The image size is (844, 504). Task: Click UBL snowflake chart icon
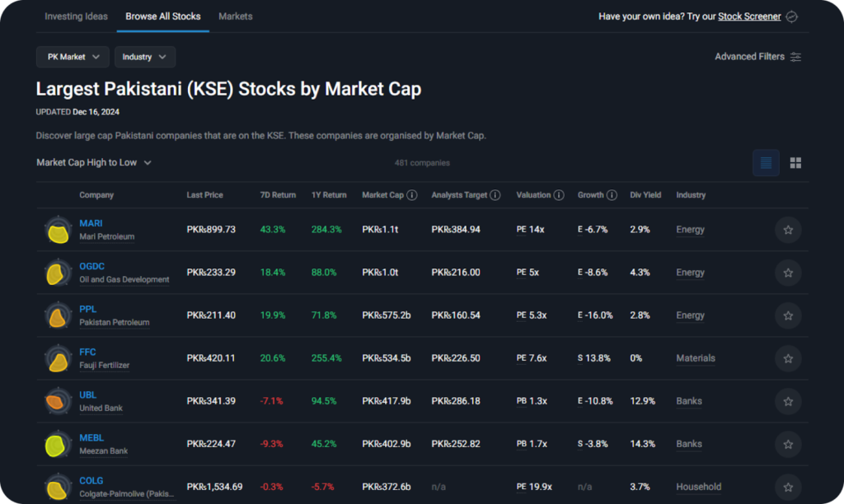[58, 401]
